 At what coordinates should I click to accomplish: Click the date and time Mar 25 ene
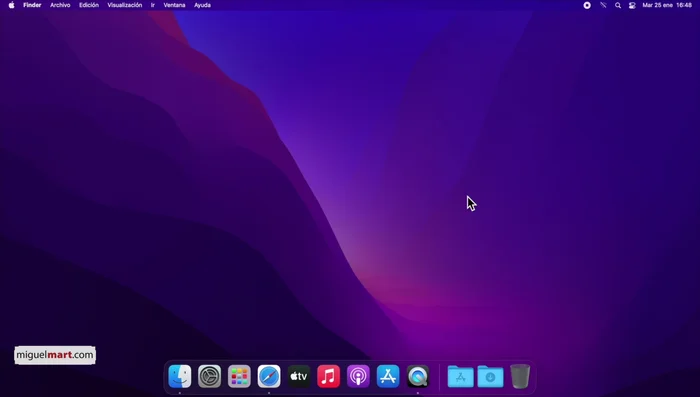point(667,5)
